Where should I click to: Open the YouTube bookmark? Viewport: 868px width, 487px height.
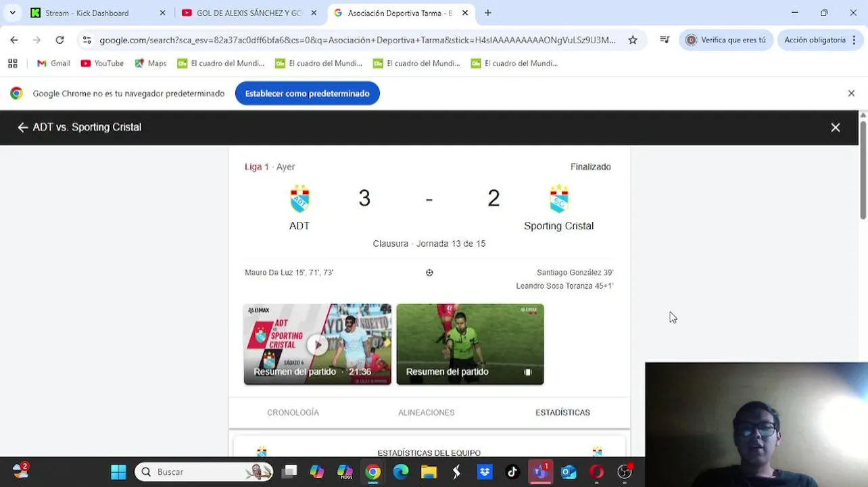(102, 63)
